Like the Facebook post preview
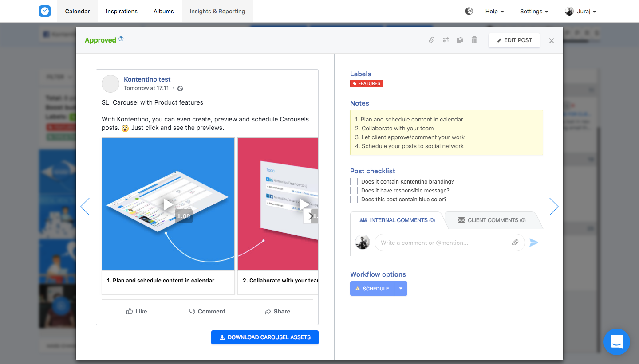 [x=137, y=312]
